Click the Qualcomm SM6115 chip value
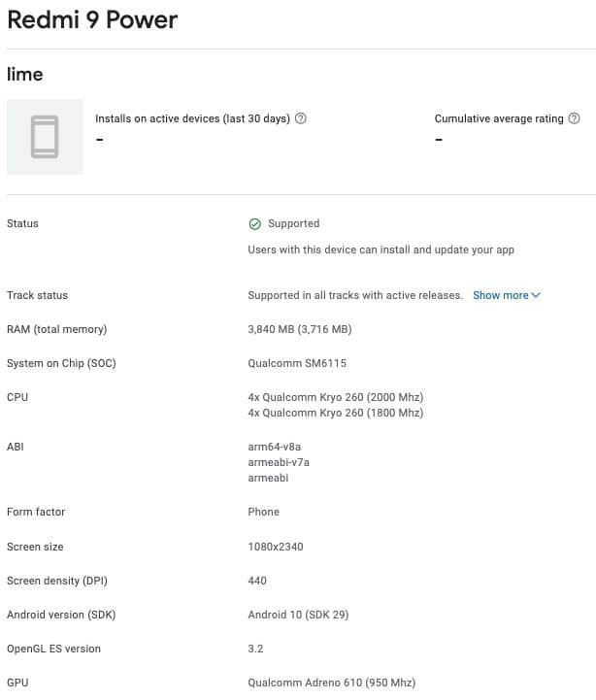This screenshot has width=596, height=700. 297,363
